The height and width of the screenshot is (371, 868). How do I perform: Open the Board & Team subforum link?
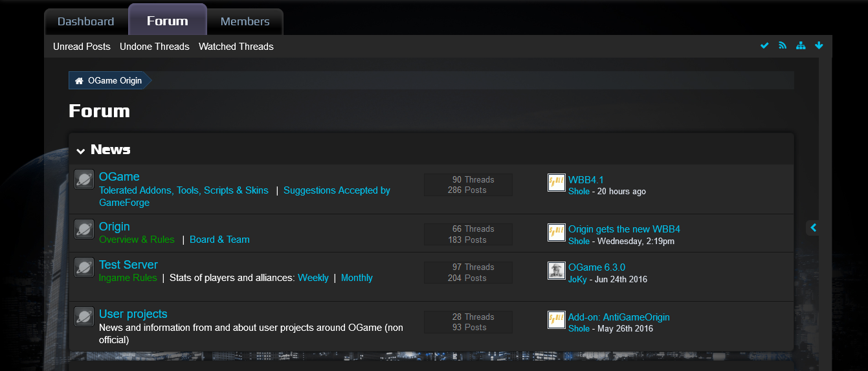(x=219, y=240)
